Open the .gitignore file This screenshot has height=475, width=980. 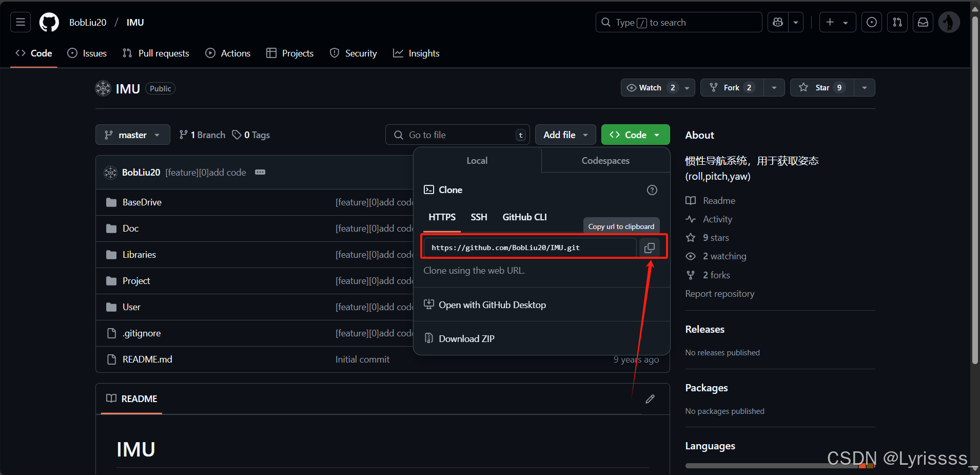142,333
